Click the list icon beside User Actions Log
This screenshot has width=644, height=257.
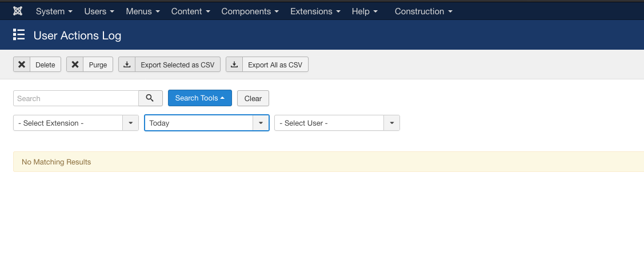tap(19, 35)
